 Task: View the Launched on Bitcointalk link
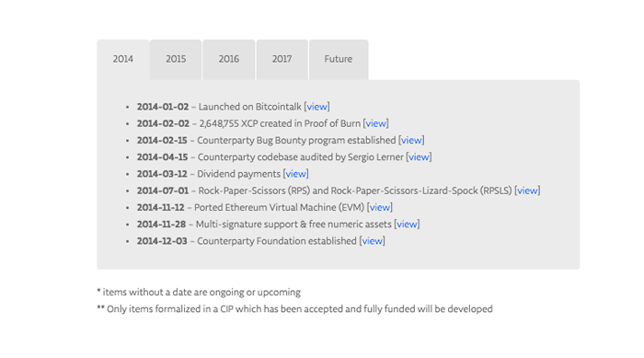(317, 107)
